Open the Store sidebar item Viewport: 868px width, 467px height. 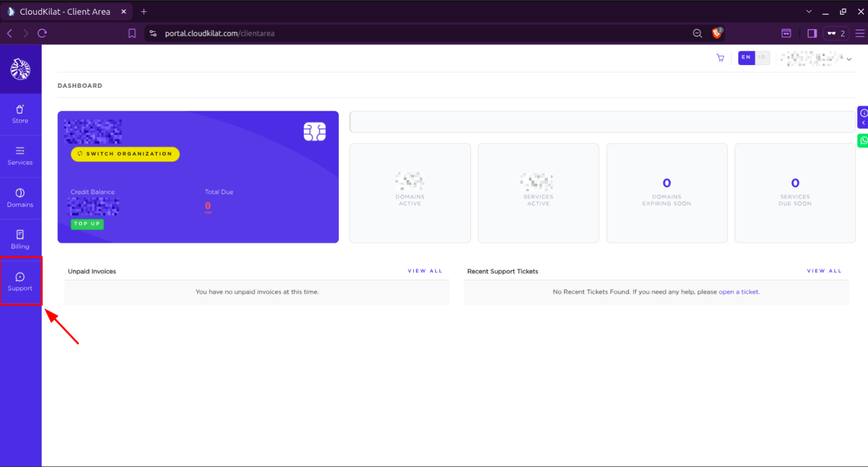[x=20, y=114]
